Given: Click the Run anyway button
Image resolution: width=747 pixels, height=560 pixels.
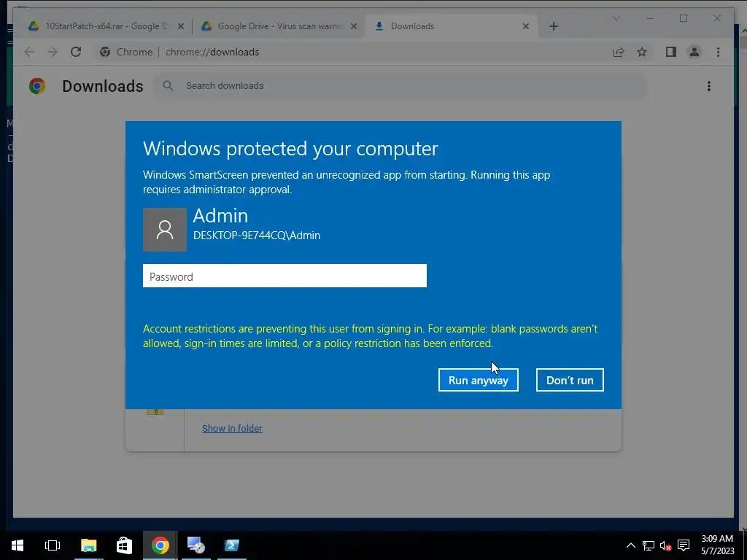Looking at the screenshot, I should point(479,380).
